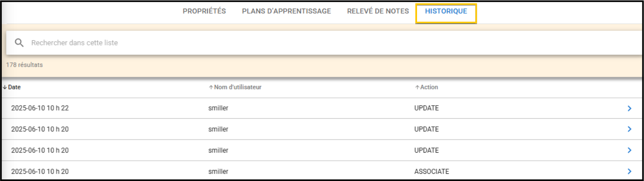Expand the ASSOCIATE action row chevron

click(x=629, y=171)
